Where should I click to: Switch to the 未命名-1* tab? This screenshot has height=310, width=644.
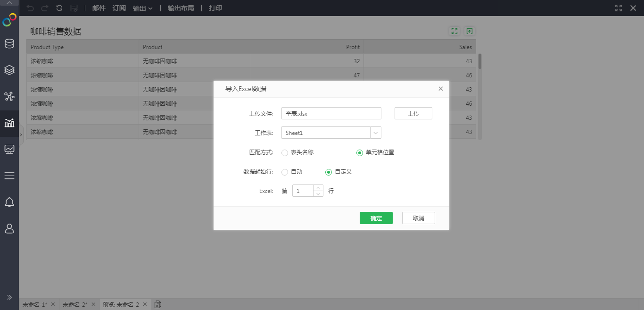tap(35, 304)
